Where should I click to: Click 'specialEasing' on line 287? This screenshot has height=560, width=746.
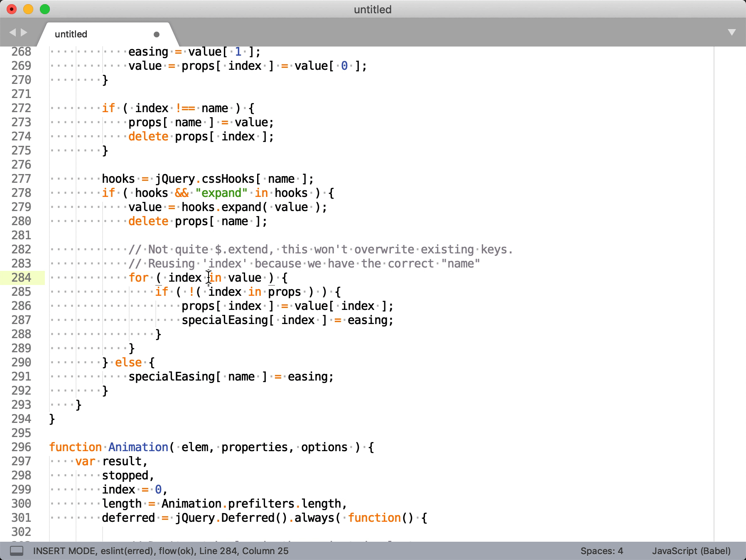click(225, 320)
